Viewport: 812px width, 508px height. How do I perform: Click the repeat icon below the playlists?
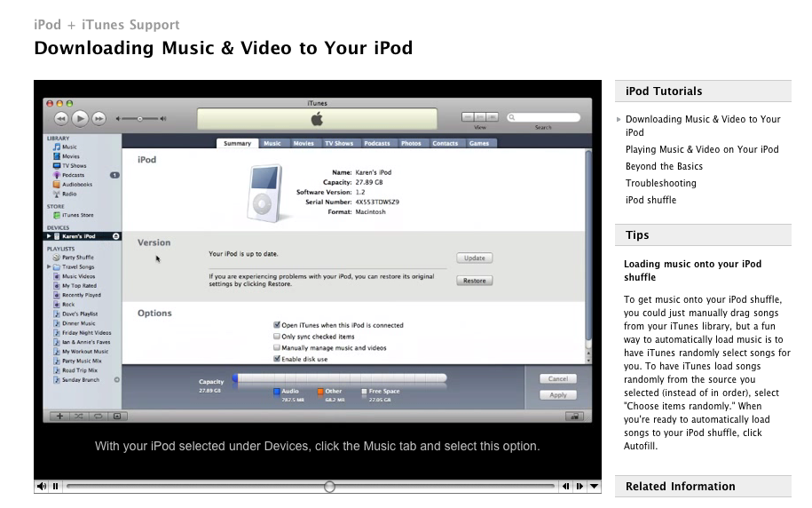pyautogui.click(x=98, y=416)
